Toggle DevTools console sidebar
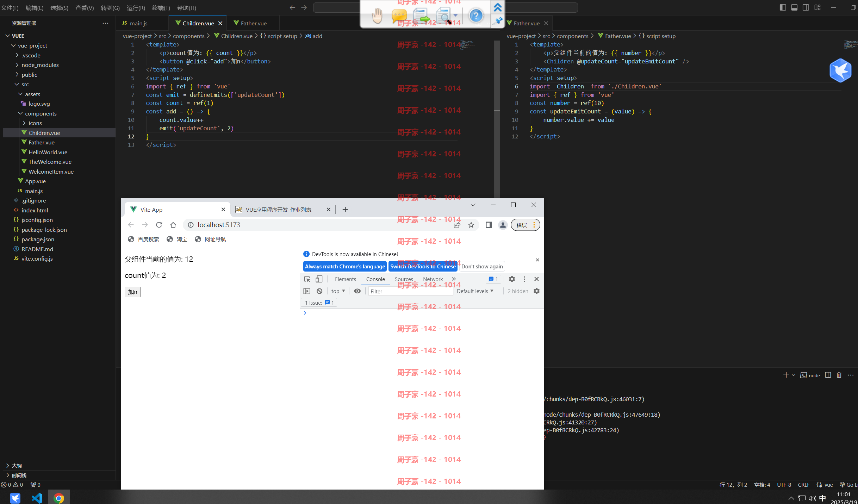The height and width of the screenshot is (504, 858). tap(307, 291)
